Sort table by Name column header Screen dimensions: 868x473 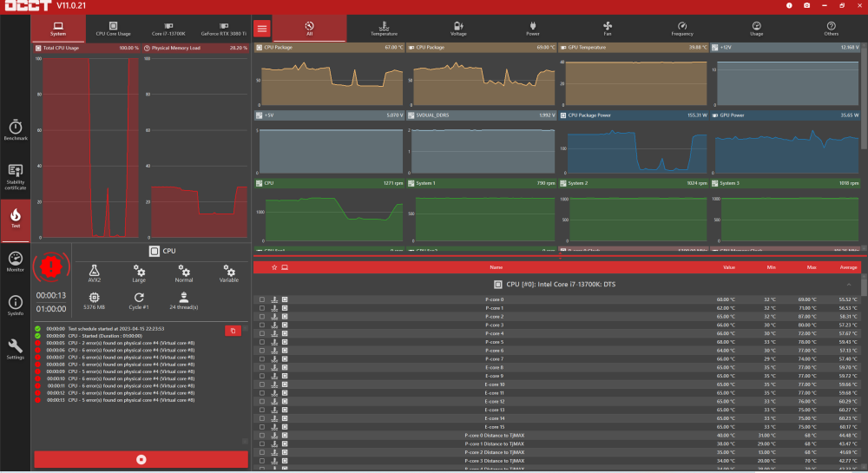click(496, 267)
